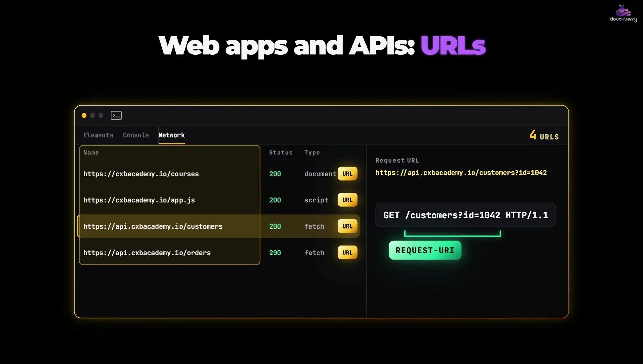Click the URL badge on the courses row

click(x=347, y=174)
